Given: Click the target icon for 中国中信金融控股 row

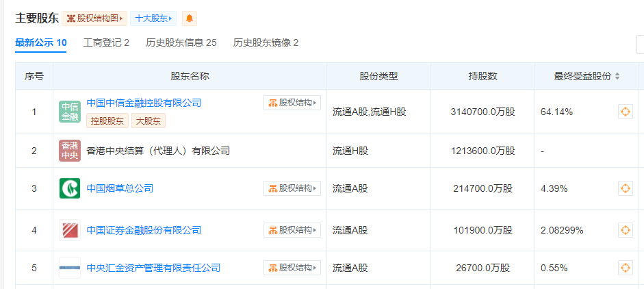Looking at the screenshot, I should [x=625, y=112].
